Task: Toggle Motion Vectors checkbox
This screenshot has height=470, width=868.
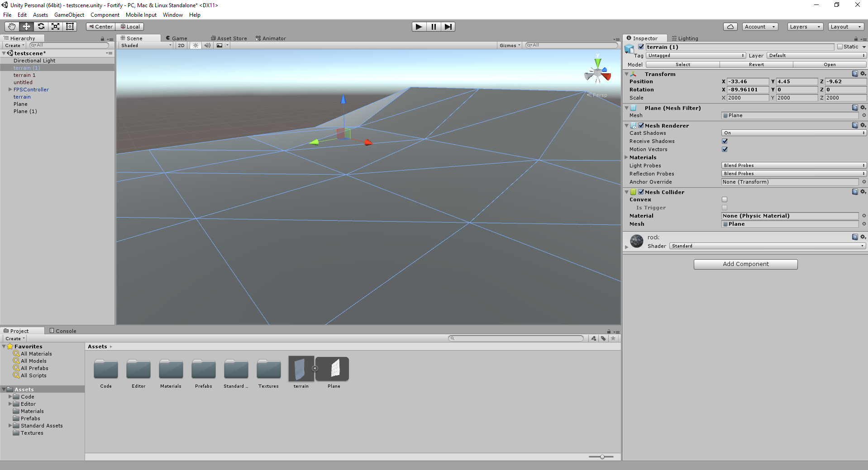Action: (x=725, y=149)
